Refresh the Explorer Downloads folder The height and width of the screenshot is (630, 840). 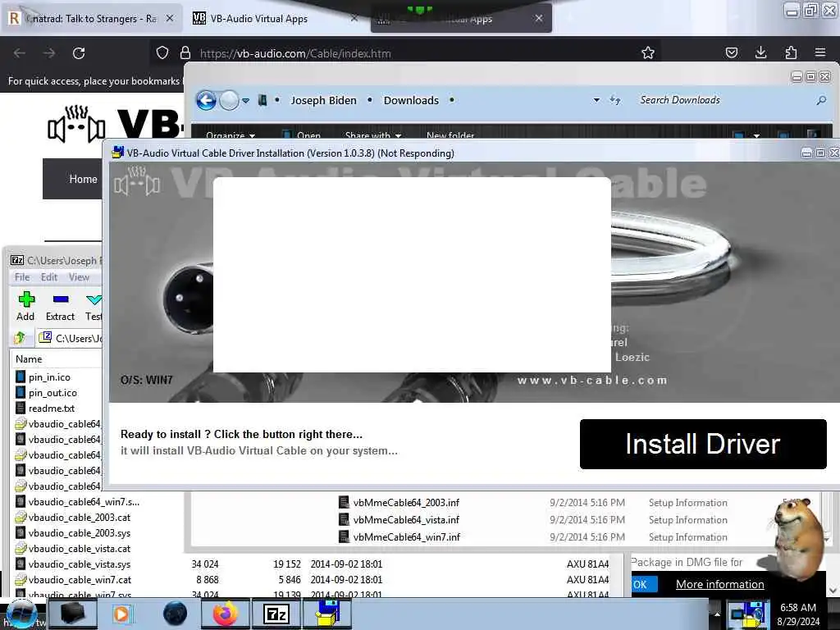[x=615, y=100]
